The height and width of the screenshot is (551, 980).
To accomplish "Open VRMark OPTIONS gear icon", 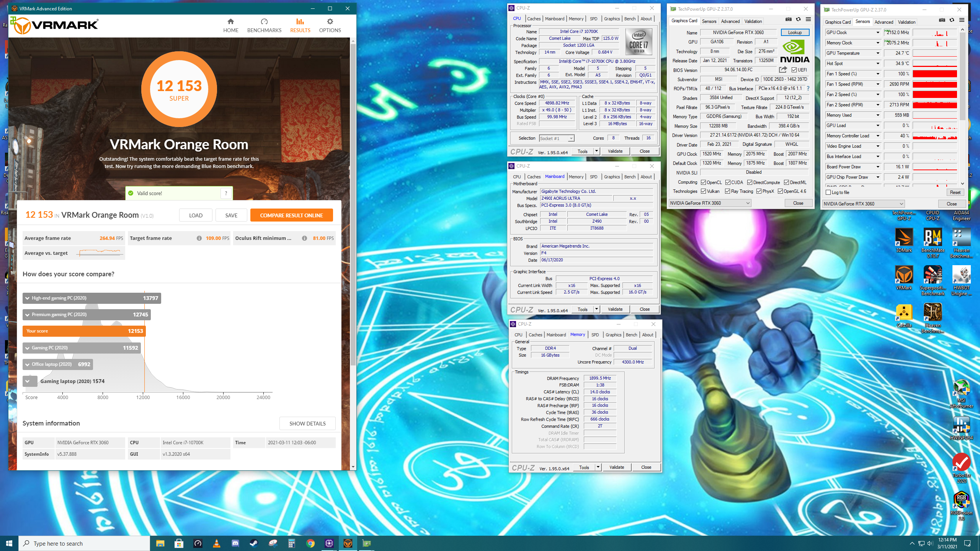I will pyautogui.click(x=330, y=22).
